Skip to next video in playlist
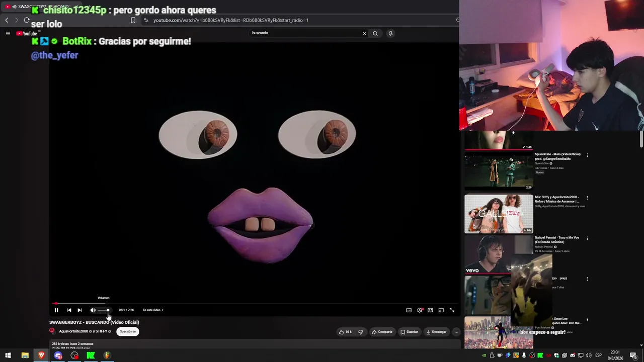Image resolution: width=644 pixels, height=362 pixels. coord(79,310)
